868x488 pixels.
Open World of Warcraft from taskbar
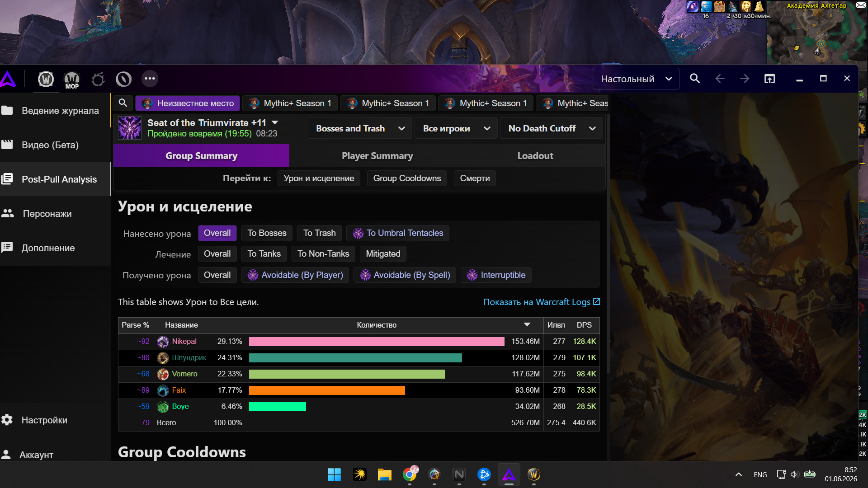point(534,474)
